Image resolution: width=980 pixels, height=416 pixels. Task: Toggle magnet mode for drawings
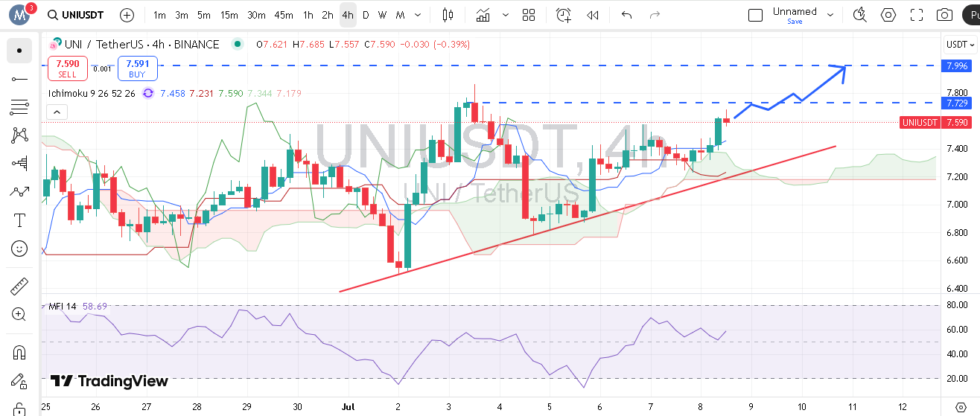[x=19, y=352]
